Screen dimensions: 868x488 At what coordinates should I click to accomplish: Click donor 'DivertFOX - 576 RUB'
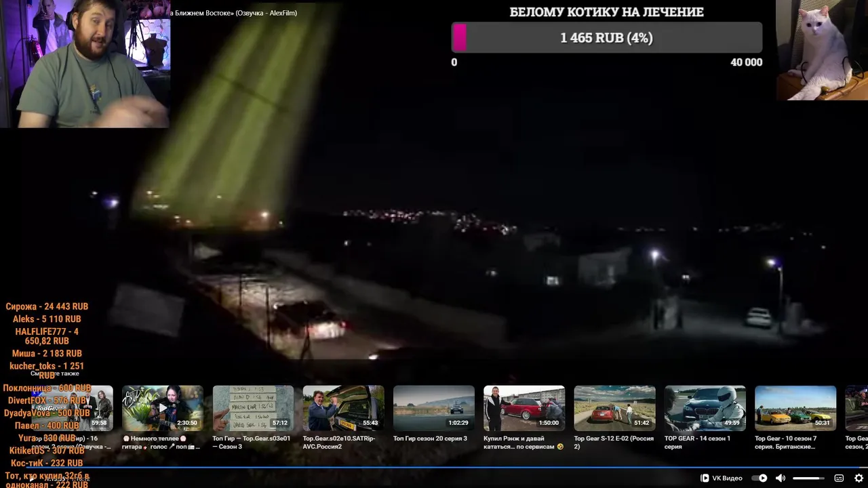coord(47,401)
